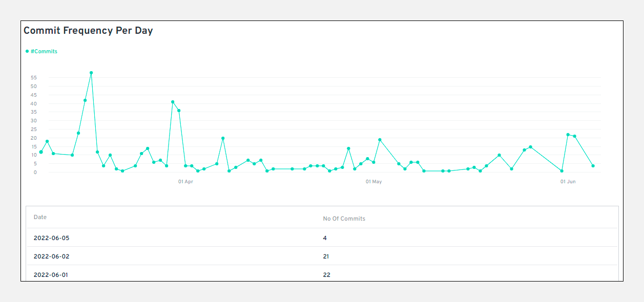This screenshot has width=644, height=302.
Task: Select the last data point on the chart
Action: (x=592, y=165)
